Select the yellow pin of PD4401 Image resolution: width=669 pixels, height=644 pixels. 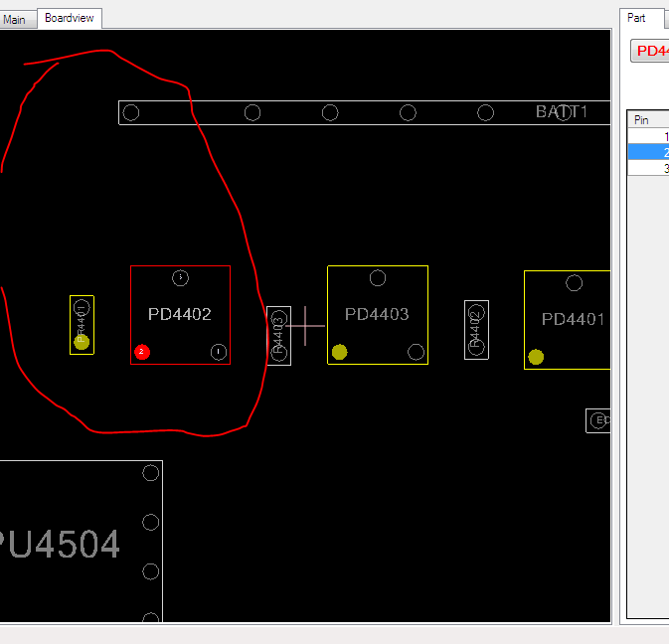pos(536,357)
